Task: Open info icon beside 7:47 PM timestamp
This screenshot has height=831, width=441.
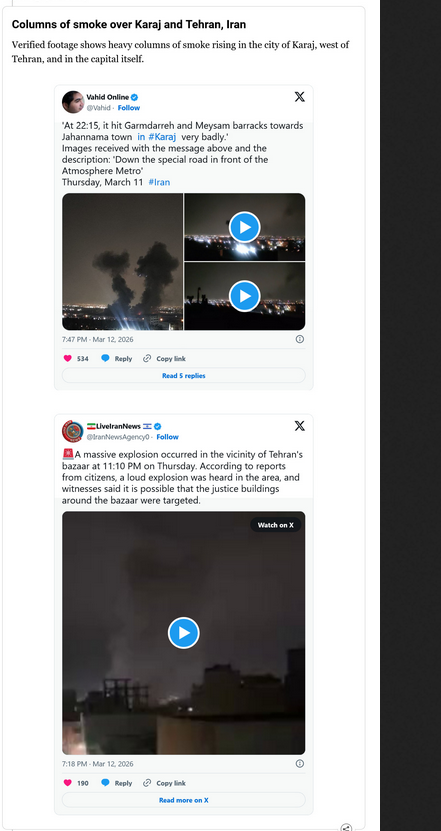Action: pyautogui.click(x=299, y=339)
